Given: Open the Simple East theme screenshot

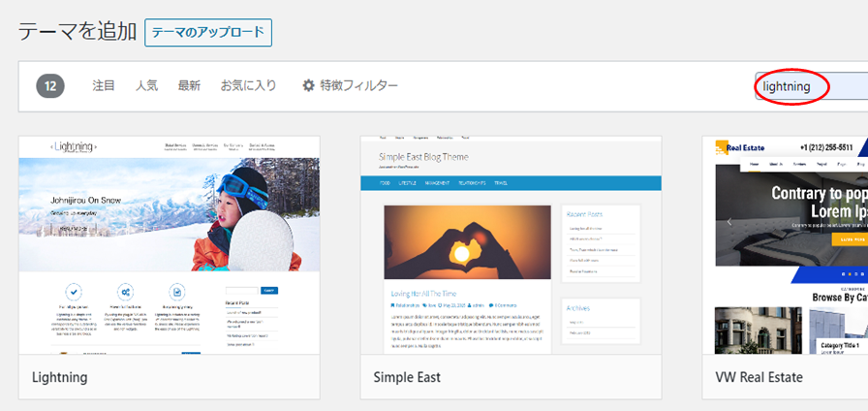Looking at the screenshot, I should click(x=511, y=245).
